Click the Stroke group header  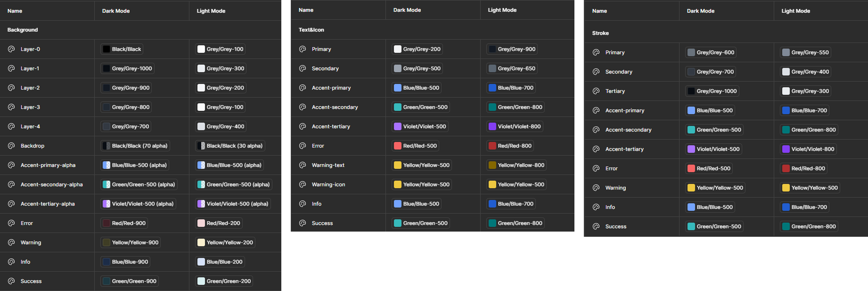(x=600, y=33)
